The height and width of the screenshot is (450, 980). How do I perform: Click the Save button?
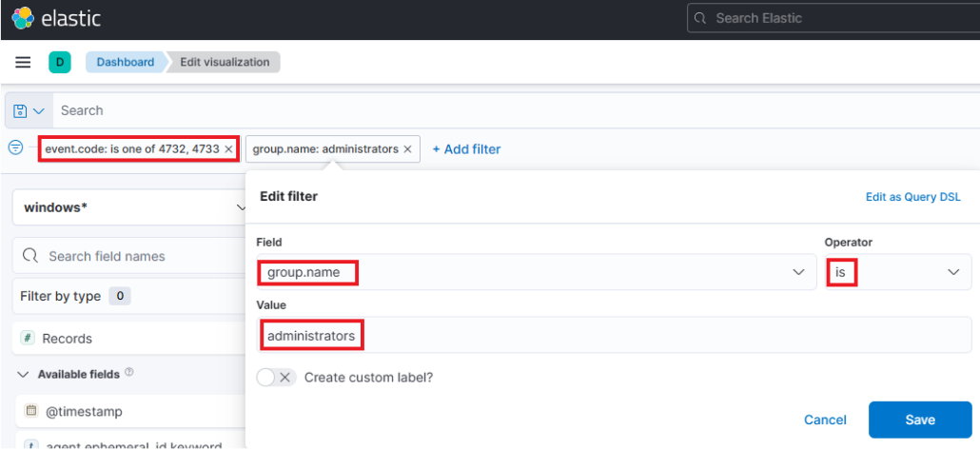(919, 420)
